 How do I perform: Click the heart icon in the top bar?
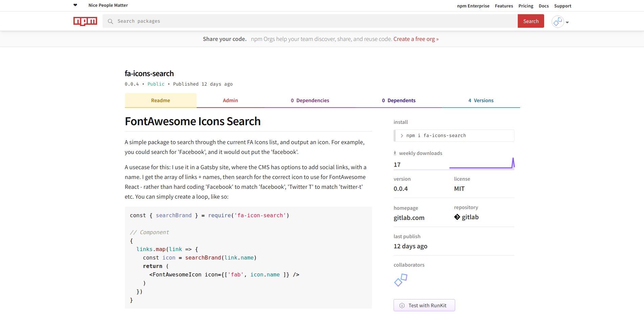(x=75, y=5)
